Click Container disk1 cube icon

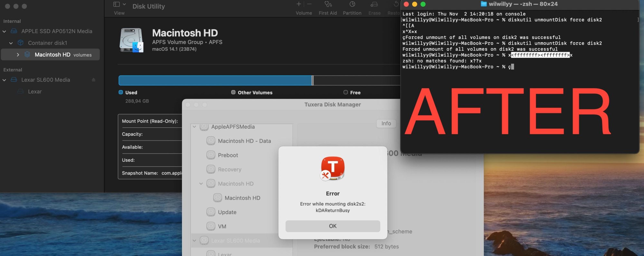(21, 43)
